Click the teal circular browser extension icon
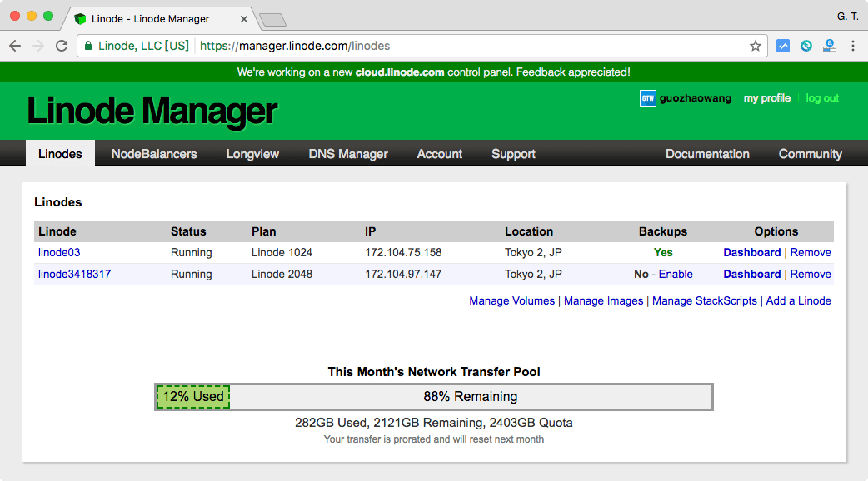Viewport: 868px width, 481px height. (806, 47)
